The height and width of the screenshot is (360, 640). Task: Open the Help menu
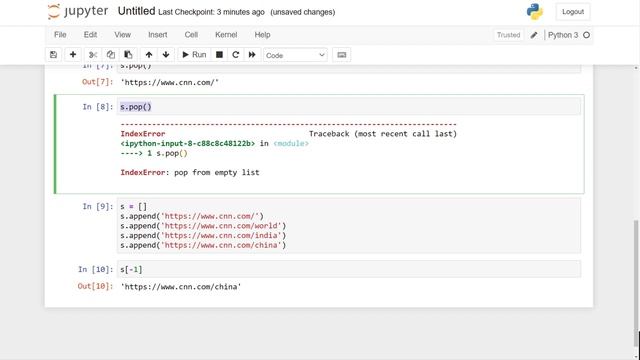pyautogui.click(x=262, y=35)
